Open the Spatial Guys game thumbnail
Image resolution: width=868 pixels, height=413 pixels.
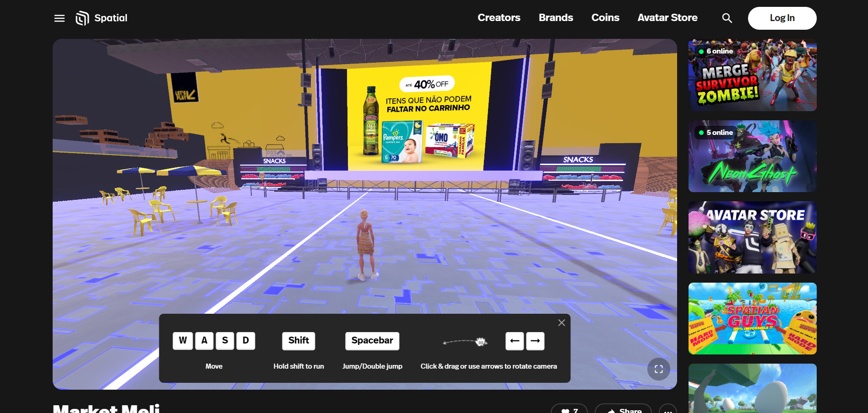752,318
